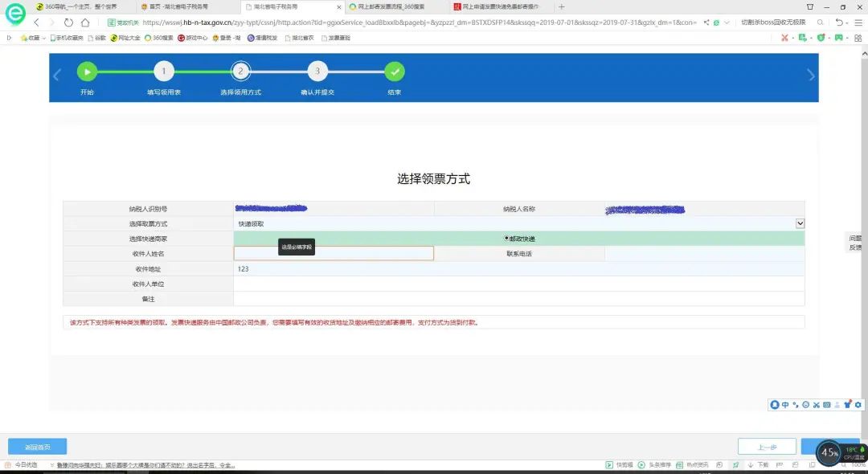Click the 收件地址 field containing 123
The width and height of the screenshot is (868, 474).
(x=518, y=269)
